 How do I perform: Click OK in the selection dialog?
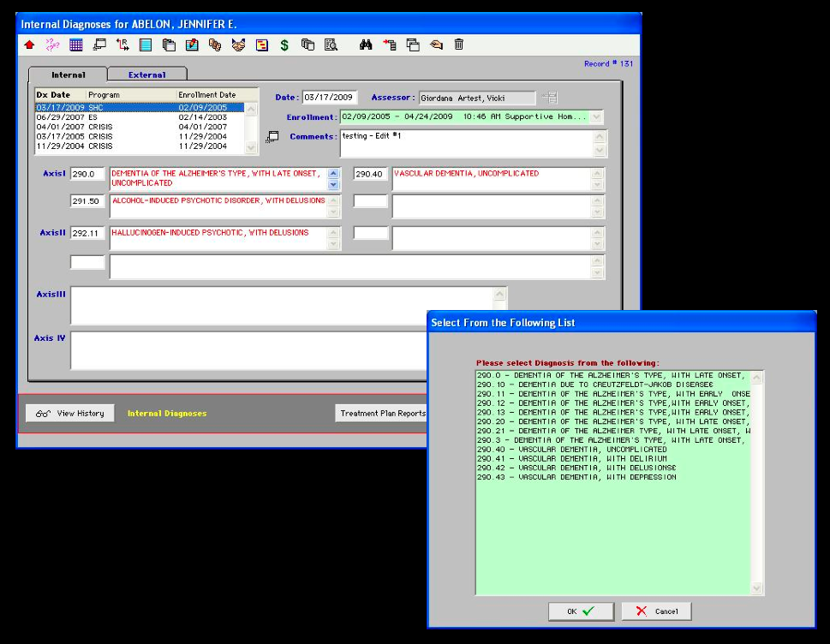click(x=581, y=611)
